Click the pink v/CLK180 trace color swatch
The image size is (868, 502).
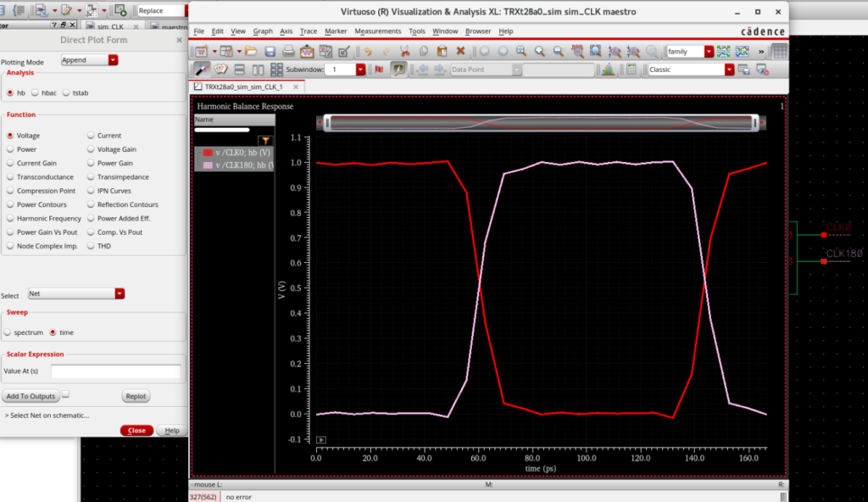coord(208,165)
